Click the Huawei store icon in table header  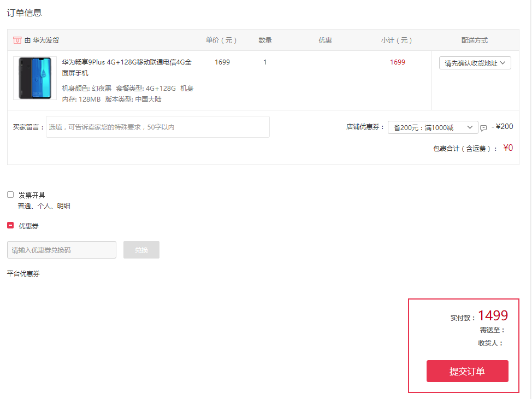[x=17, y=40]
